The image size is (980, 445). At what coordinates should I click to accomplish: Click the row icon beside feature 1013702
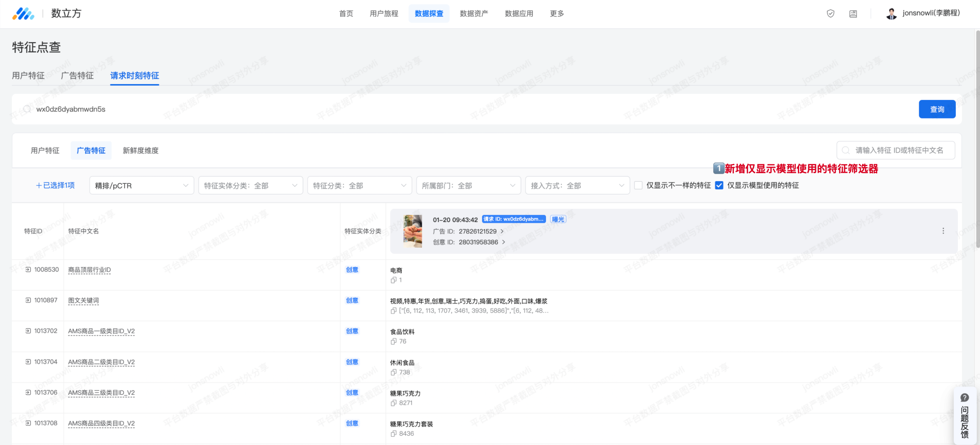click(x=28, y=331)
